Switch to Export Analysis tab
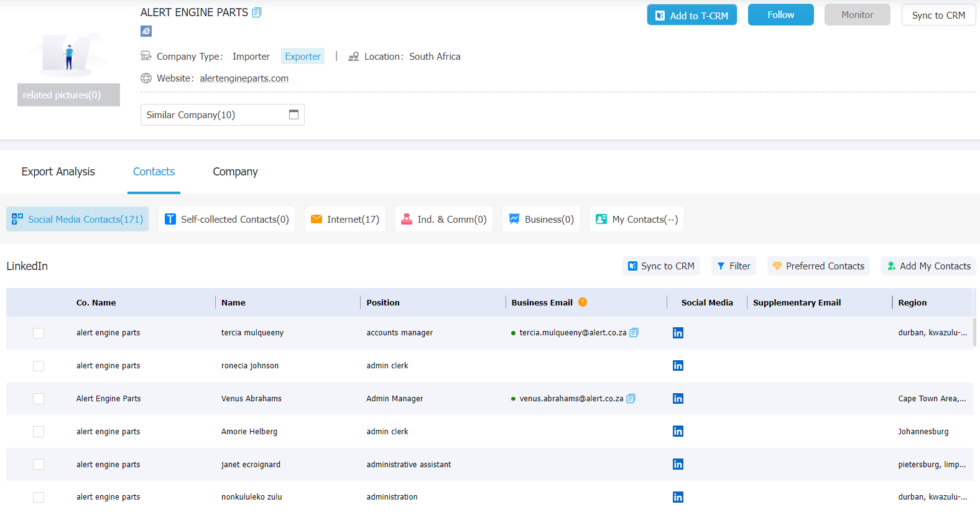980x512 pixels. click(58, 172)
